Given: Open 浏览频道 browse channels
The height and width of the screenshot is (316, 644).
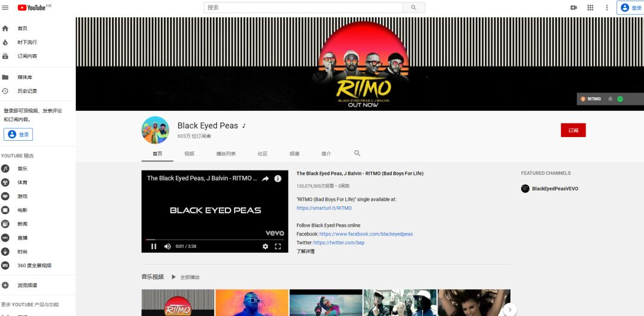Looking at the screenshot, I should [x=38, y=285].
